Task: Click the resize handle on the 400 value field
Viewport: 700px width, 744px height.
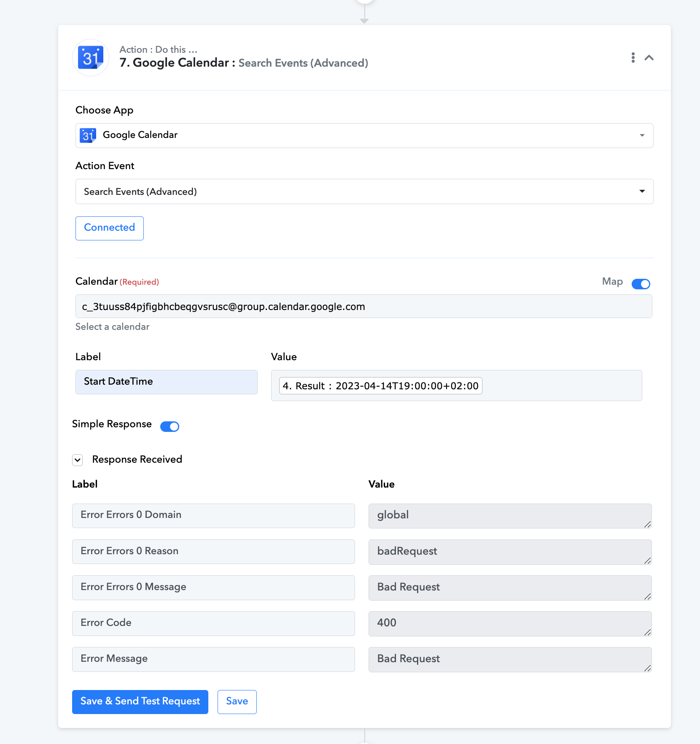Action: pos(648,632)
